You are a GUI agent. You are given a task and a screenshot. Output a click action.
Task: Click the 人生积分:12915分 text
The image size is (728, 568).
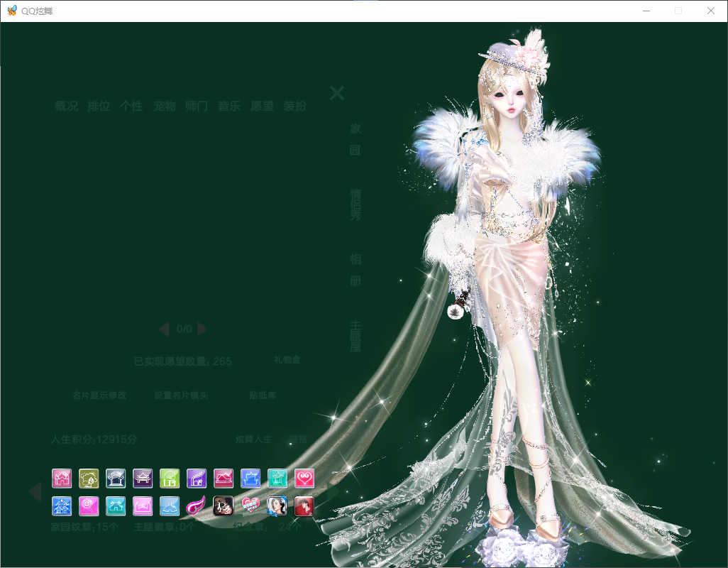pos(94,439)
